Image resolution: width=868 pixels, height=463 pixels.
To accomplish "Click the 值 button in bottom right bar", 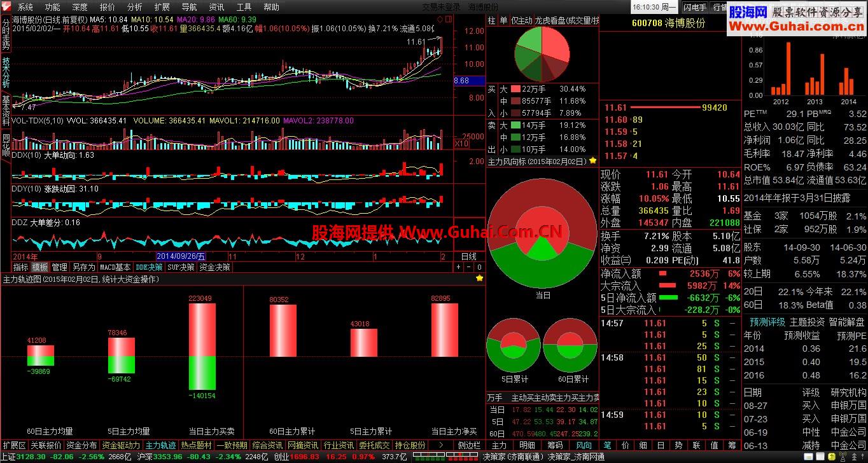I will point(714,445).
